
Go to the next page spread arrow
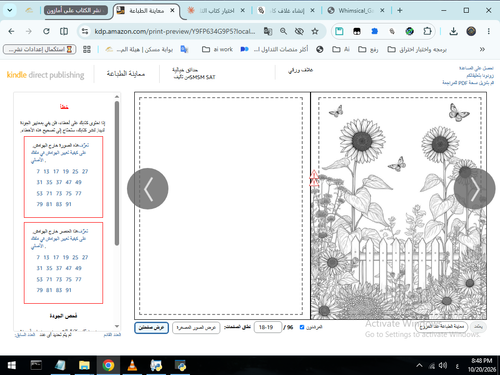pyautogui.click(x=474, y=189)
